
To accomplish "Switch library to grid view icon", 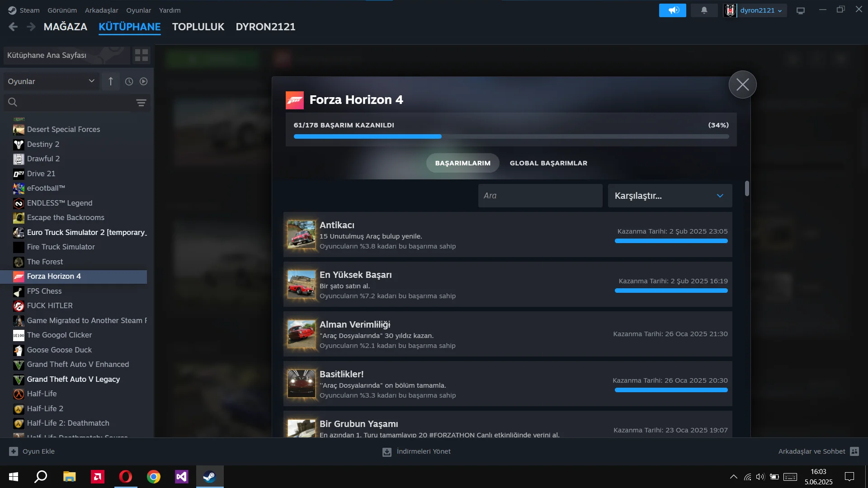I will tap(142, 56).
